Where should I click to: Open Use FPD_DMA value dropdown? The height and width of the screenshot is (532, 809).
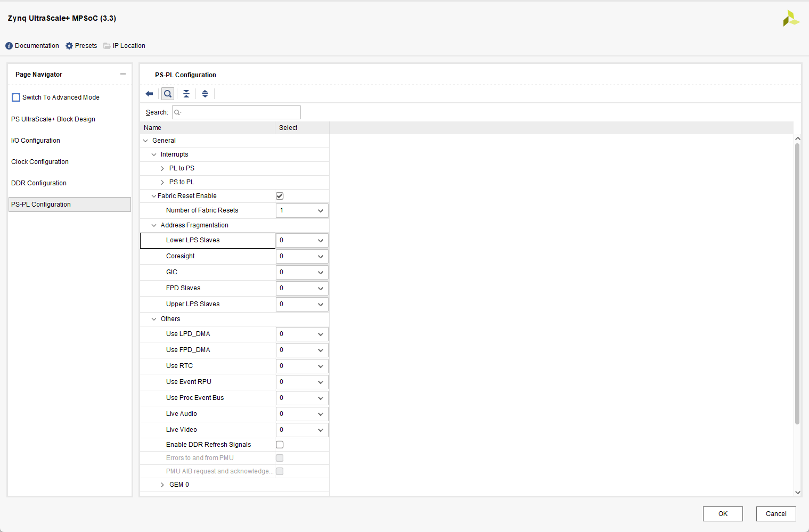pyautogui.click(x=302, y=350)
